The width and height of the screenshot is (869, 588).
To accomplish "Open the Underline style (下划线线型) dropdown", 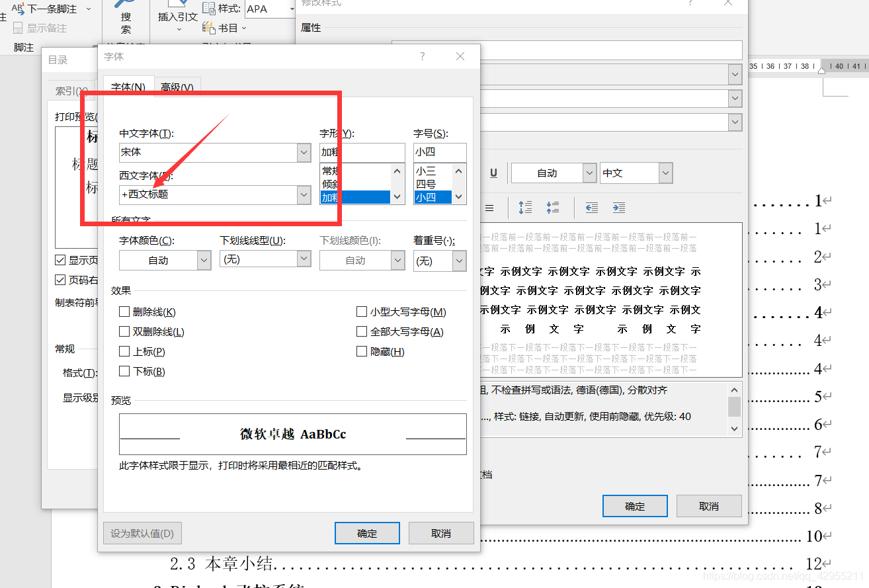I will click(304, 259).
